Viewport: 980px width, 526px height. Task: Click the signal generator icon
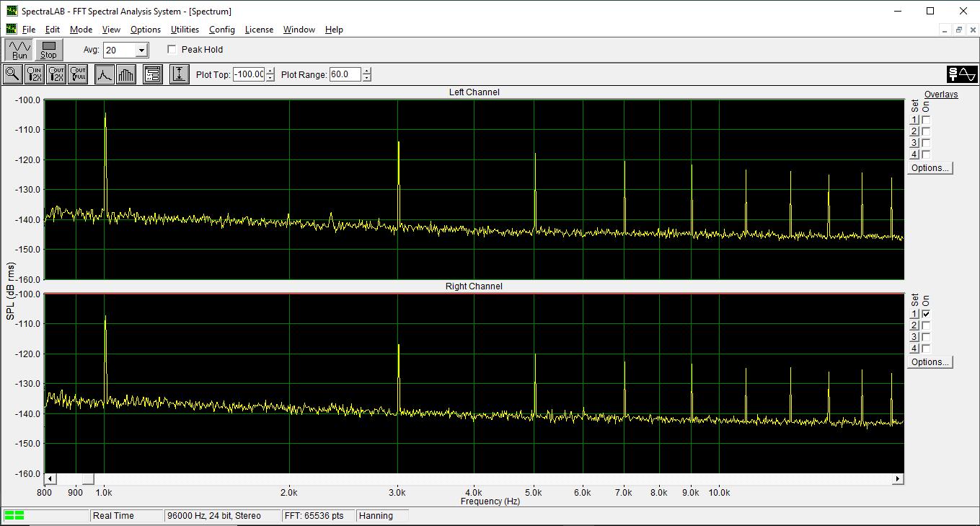click(x=962, y=74)
